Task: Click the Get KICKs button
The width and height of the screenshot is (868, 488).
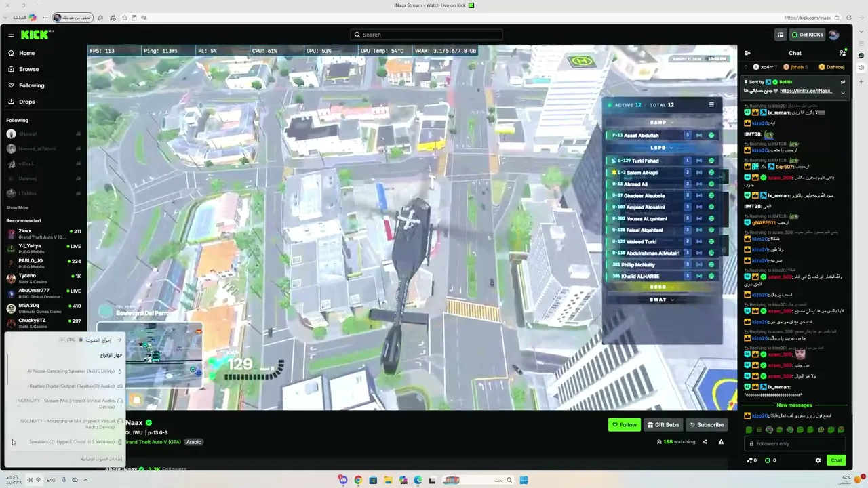Action: tap(806, 35)
